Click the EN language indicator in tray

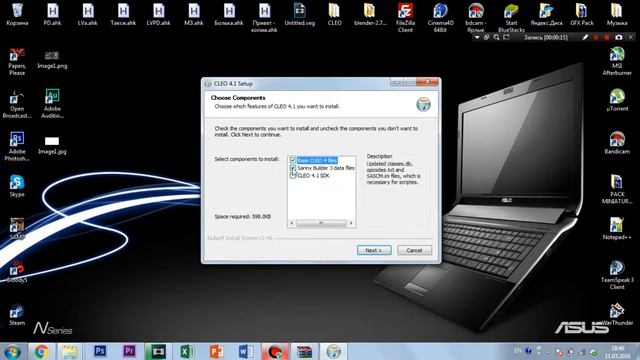pos(518,351)
